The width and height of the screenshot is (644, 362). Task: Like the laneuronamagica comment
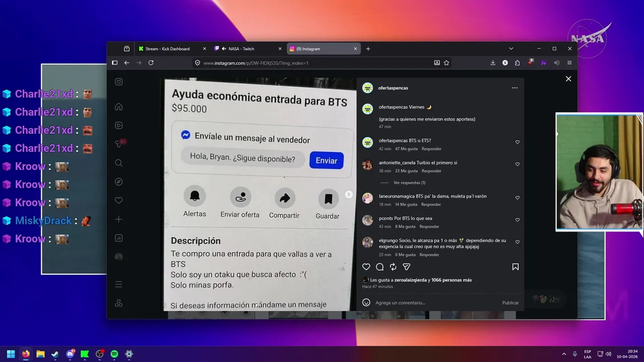click(517, 198)
